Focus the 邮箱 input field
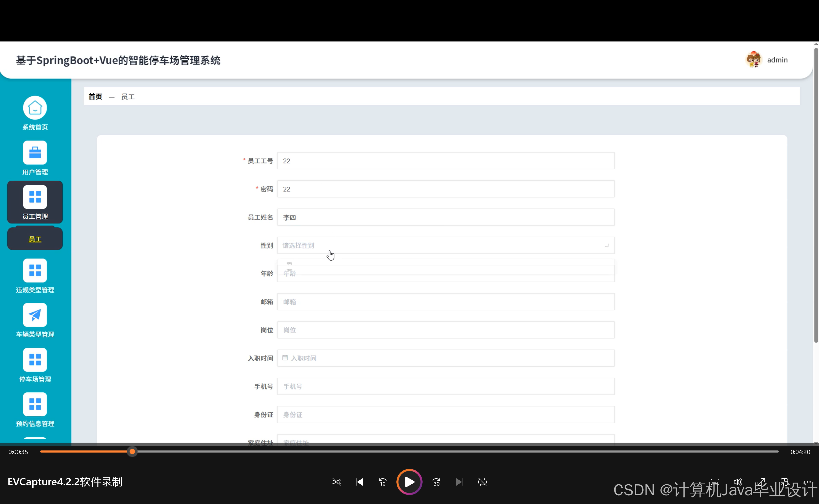The image size is (819, 504). [446, 302]
